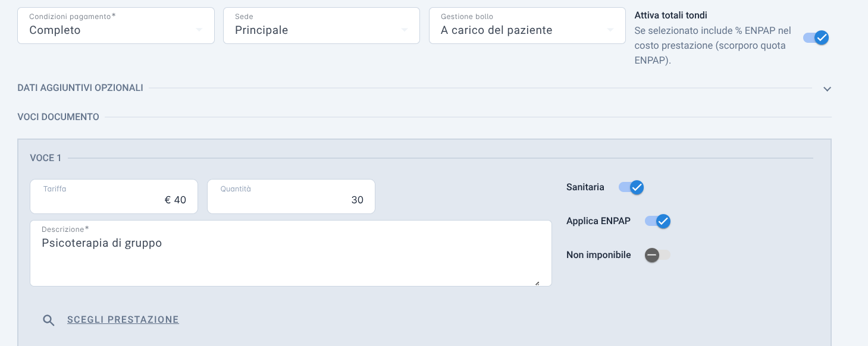The height and width of the screenshot is (346, 868).
Task: Click the VOCE 1 heading label
Action: click(46, 158)
